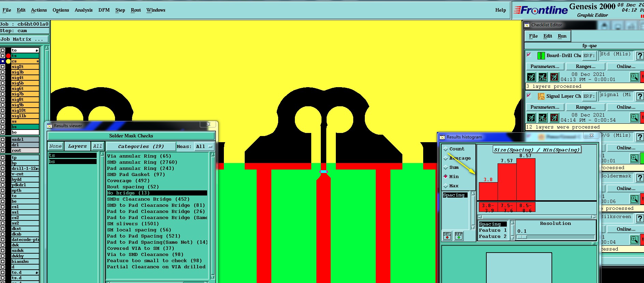Click the Results viewer window title icon
The image size is (644, 283).
pos(49,126)
